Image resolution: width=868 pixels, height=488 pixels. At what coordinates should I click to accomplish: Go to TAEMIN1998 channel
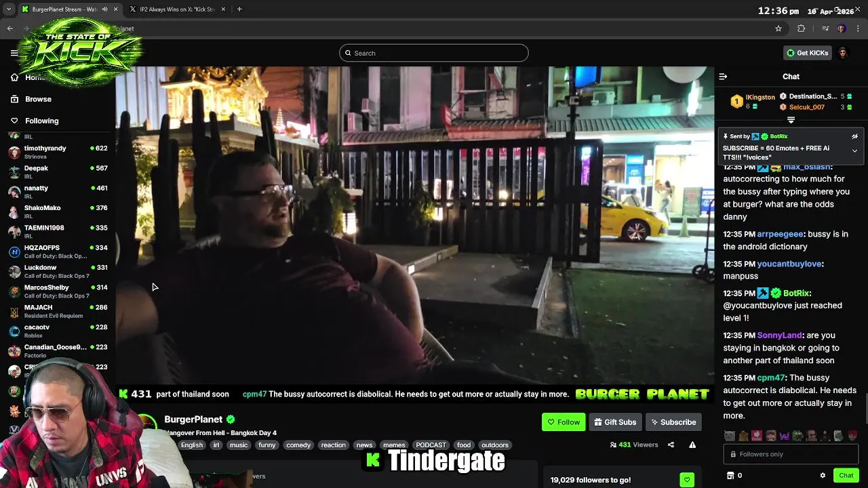58,231
